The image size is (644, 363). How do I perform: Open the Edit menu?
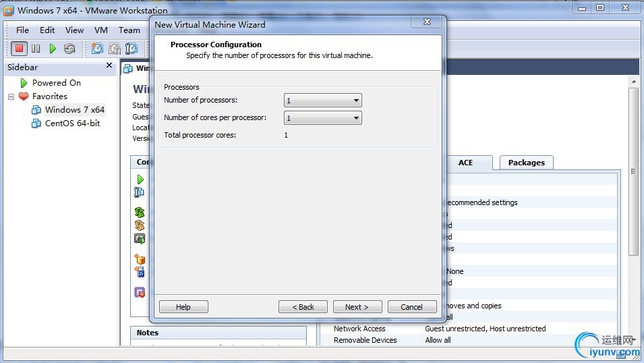[47, 30]
